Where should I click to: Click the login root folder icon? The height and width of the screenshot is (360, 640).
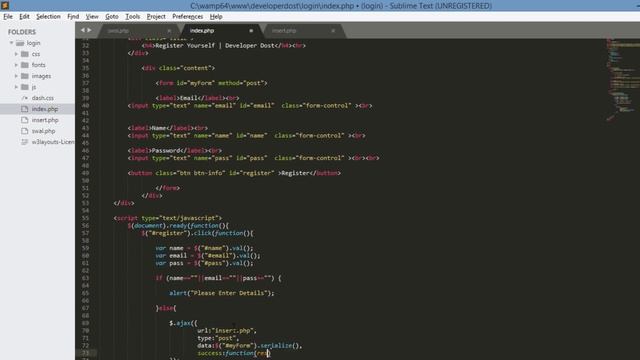[20, 43]
